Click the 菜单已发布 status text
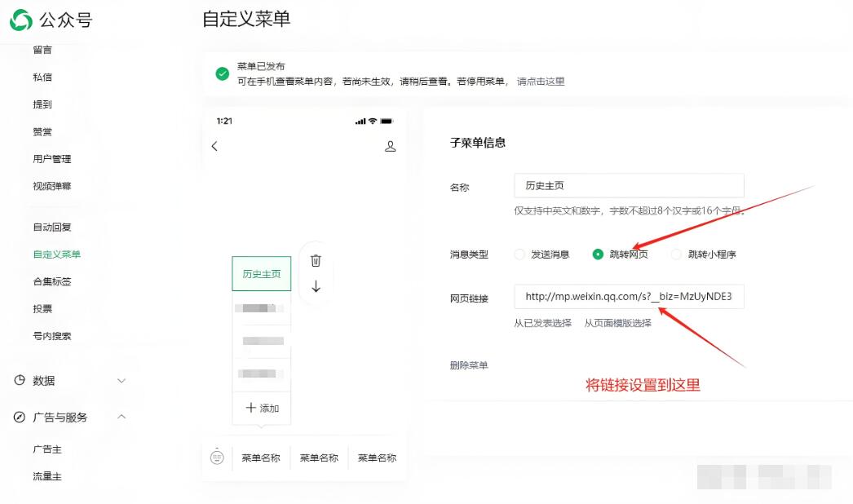This screenshot has height=504, width=853. [x=261, y=66]
